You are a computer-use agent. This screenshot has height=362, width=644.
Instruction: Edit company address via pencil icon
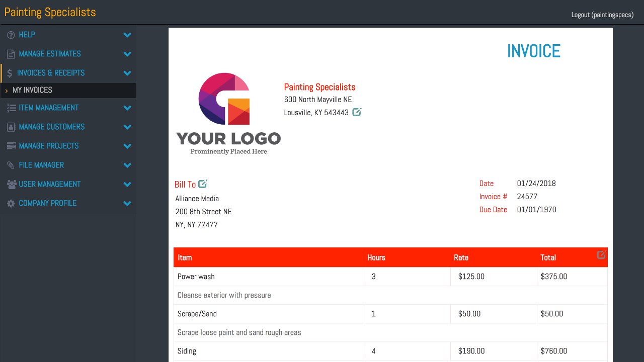coord(357,112)
